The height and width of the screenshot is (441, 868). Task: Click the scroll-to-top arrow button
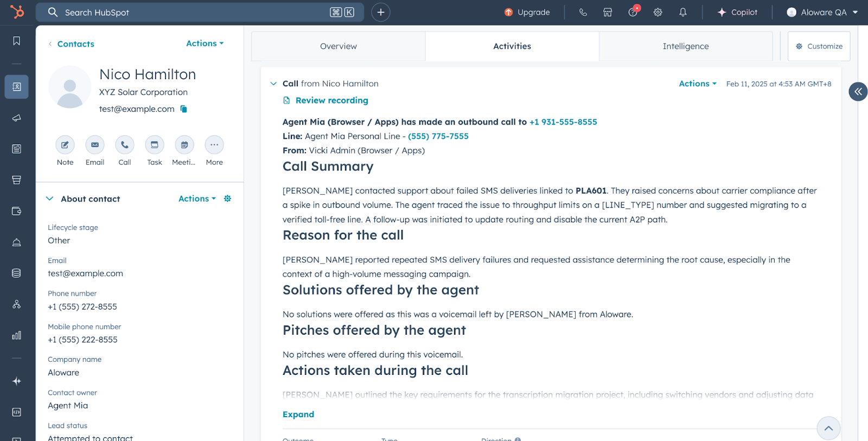[828, 429]
